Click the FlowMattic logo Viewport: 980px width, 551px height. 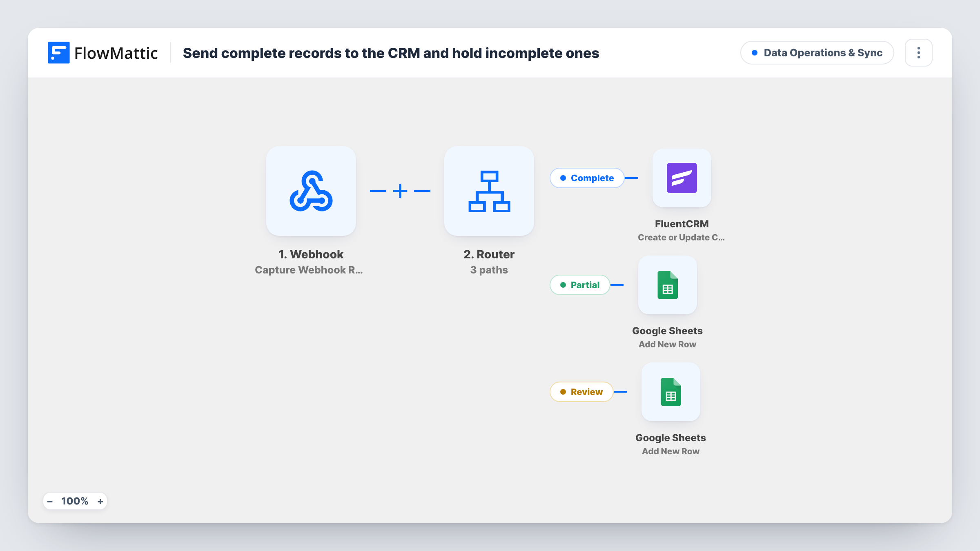point(102,53)
